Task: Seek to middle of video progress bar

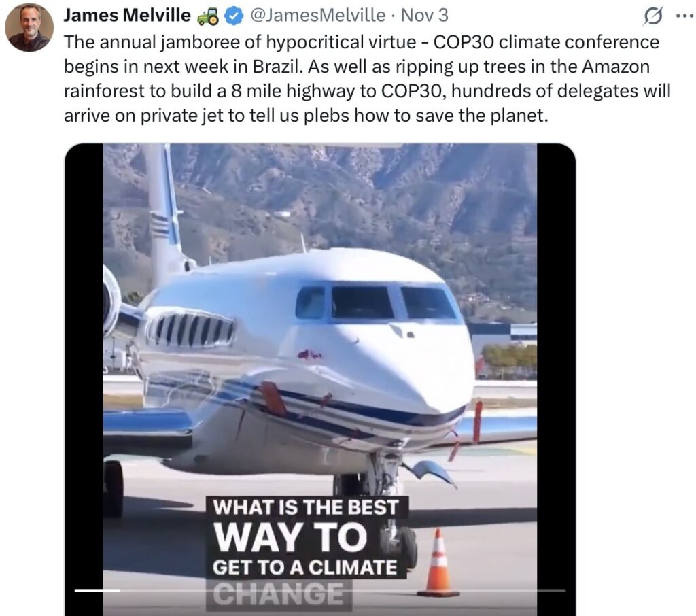Action: 320,591
